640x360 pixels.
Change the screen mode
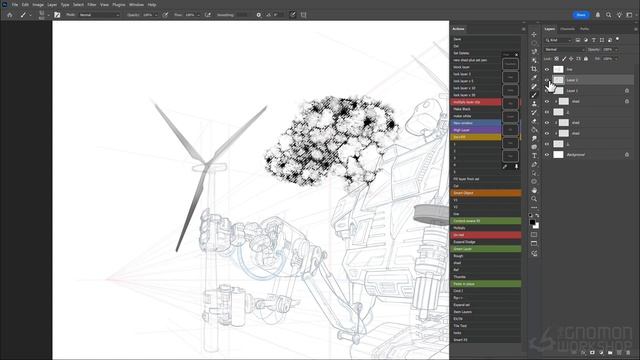[x=534, y=244]
